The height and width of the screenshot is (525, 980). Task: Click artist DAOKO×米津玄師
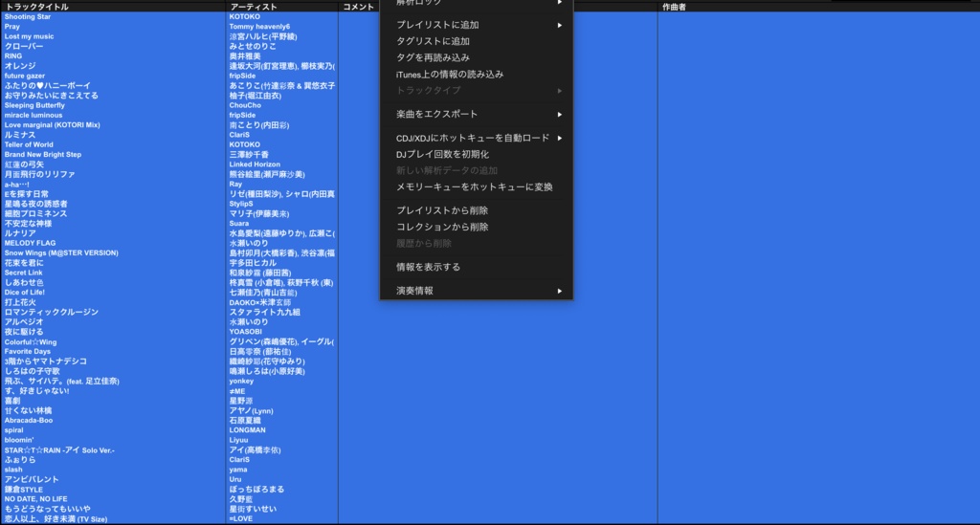click(260, 302)
